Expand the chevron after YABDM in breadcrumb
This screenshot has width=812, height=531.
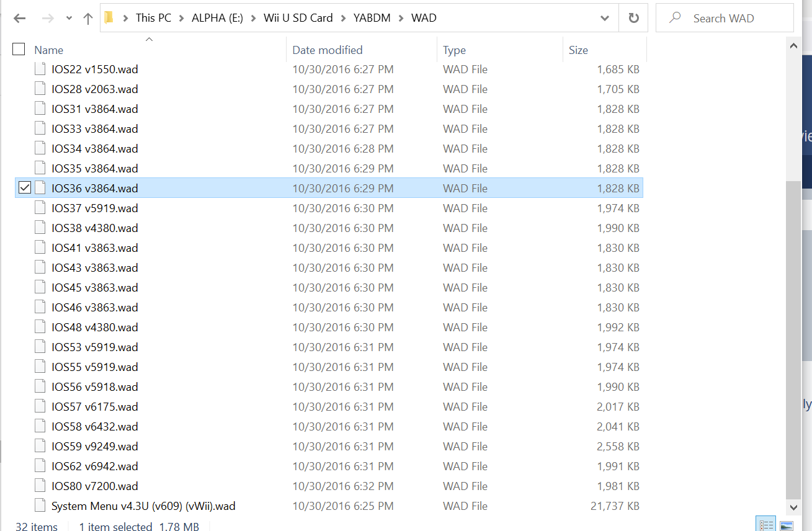[401, 18]
